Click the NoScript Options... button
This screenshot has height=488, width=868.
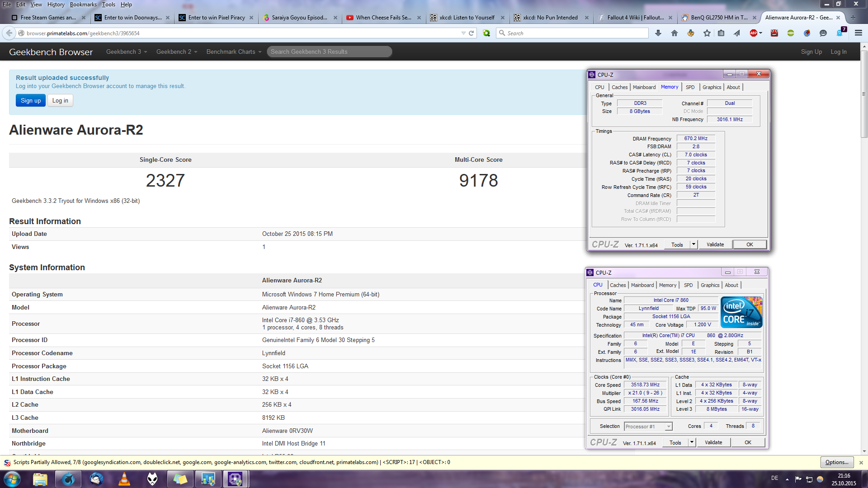[837, 462]
